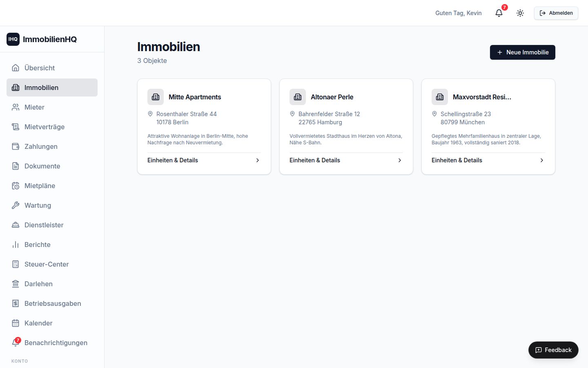This screenshot has width=588, height=368.
Task: Open Benachrichtigungen with the 7 badge
Action: point(52,343)
